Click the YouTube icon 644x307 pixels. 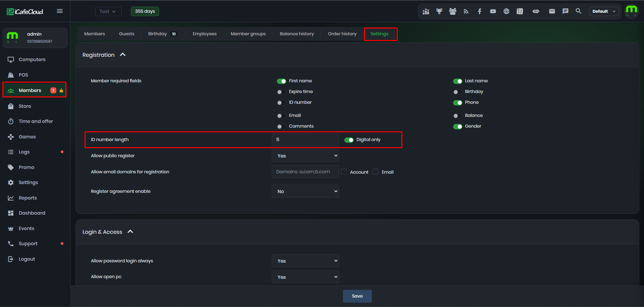493,11
